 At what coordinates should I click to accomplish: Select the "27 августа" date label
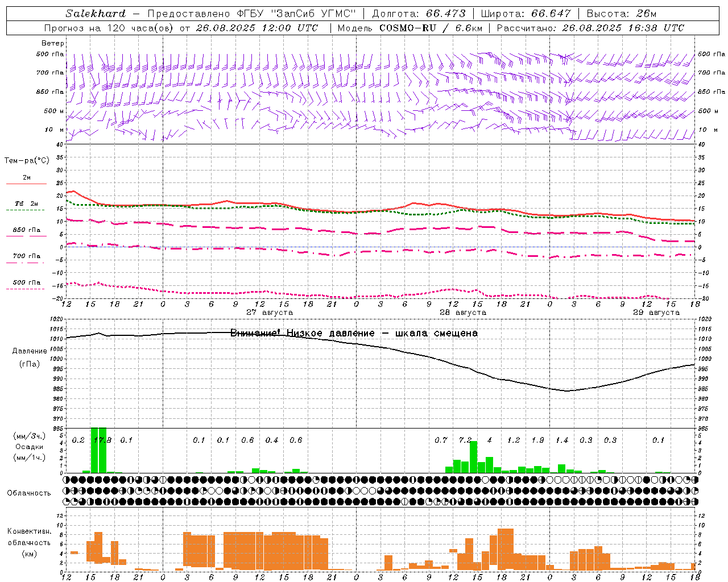(x=270, y=313)
